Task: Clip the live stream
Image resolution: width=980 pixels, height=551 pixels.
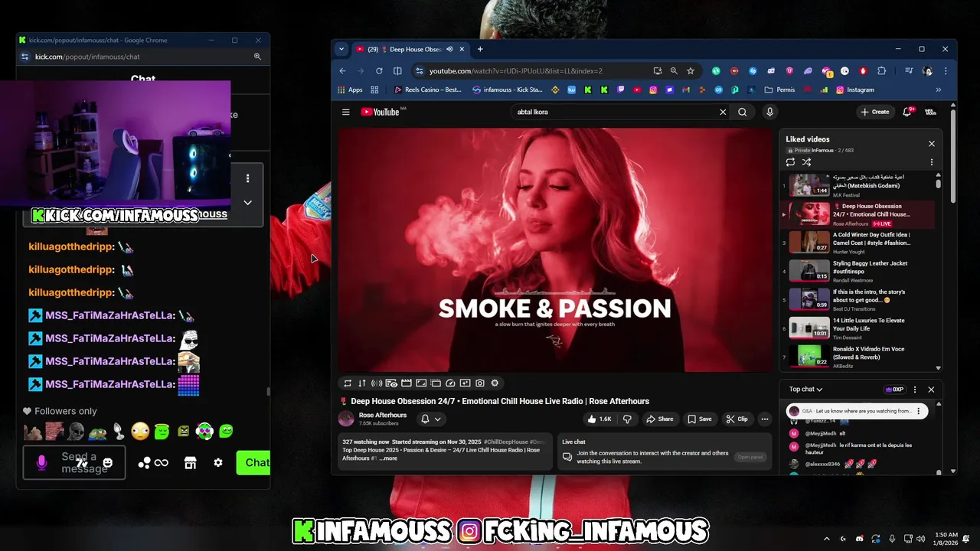Action: point(737,419)
